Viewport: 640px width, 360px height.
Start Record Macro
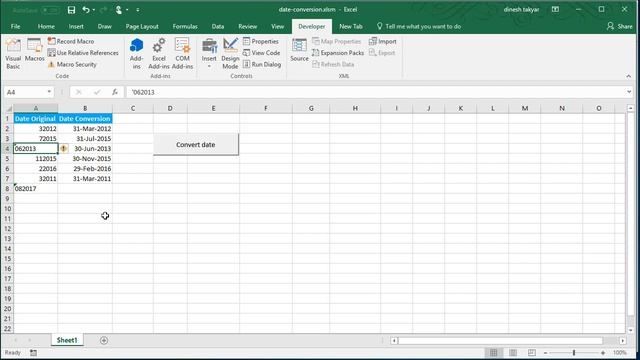[x=71, y=41]
